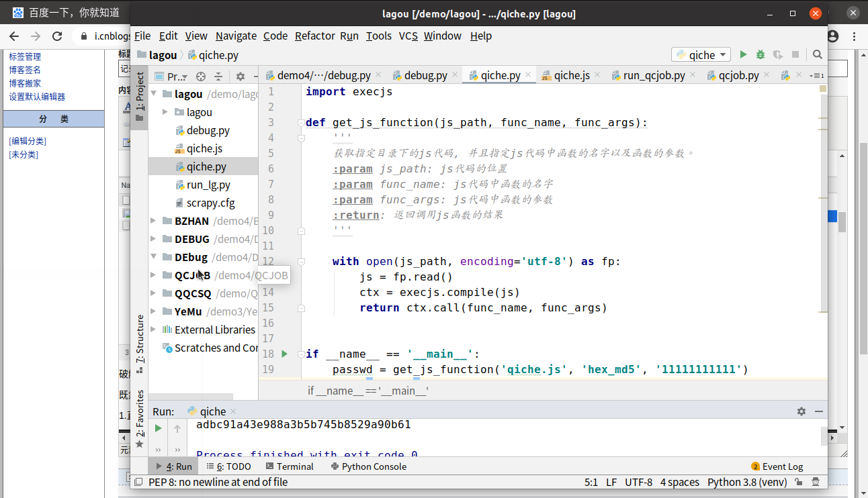868x498 pixels.
Task: Click the run gutter arrow at line 18
Action: [284, 354]
